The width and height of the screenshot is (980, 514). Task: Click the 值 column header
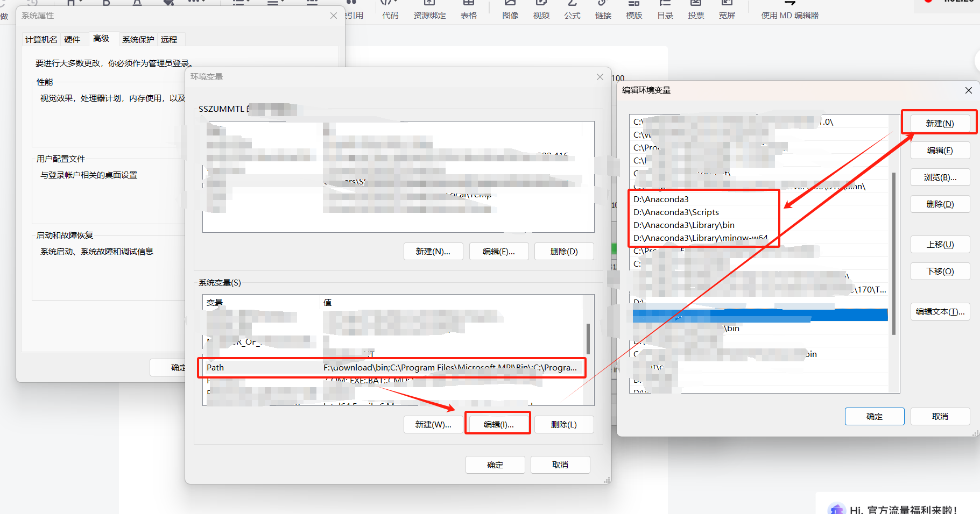tap(451, 302)
